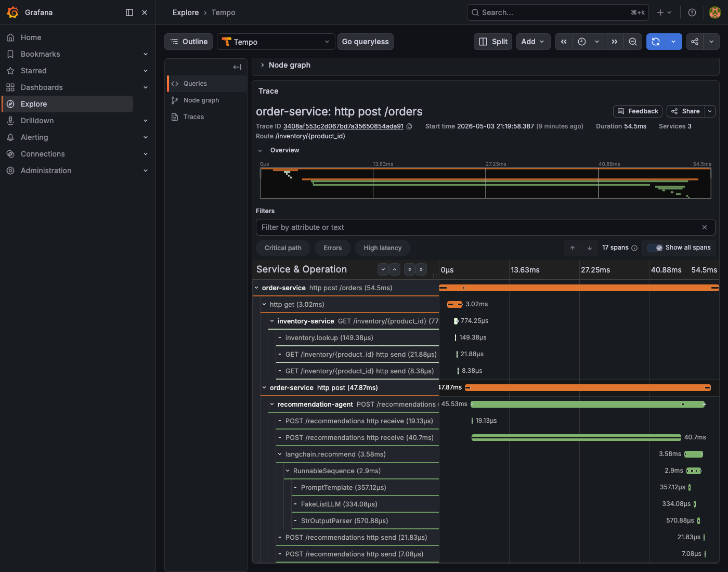Image resolution: width=728 pixels, height=572 pixels.
Task: Open the refresh interval dropdown arrow
Action: pos(673,42)
